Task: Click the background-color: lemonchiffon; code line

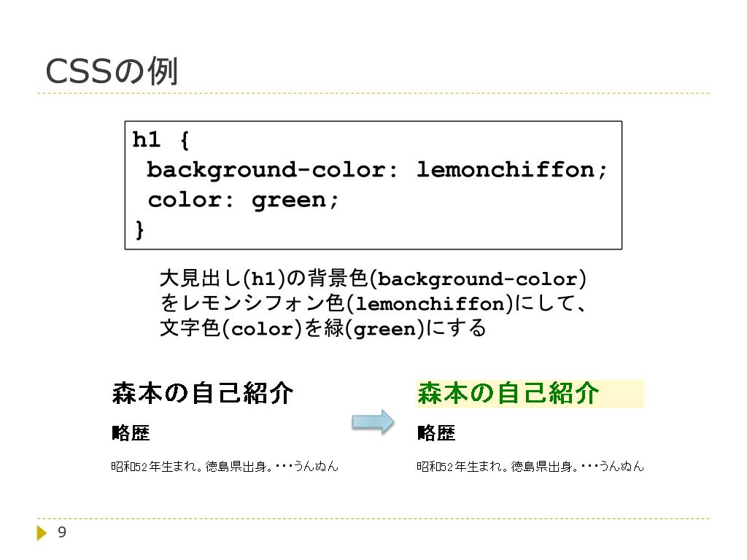Action: pos(377,171)
